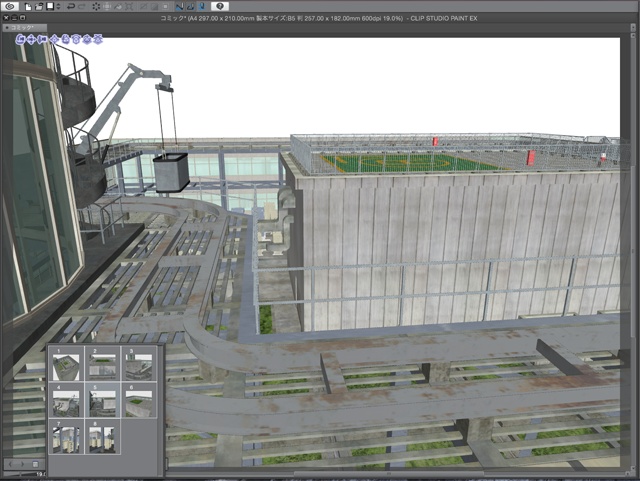Open the save options stepper arrows
Screen dimensions: 640x481
point(58,6)
